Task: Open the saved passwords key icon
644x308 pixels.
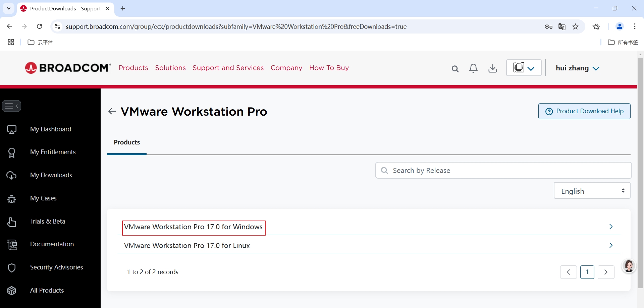Action: point(548,26)
